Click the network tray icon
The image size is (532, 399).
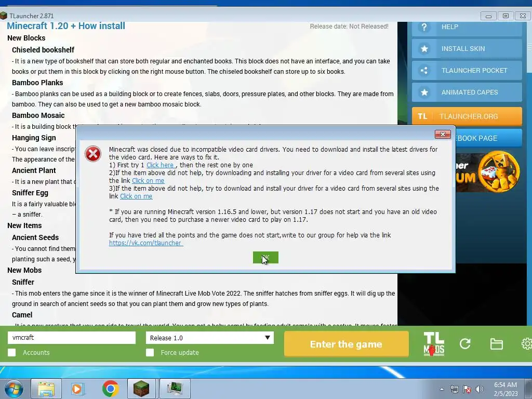[454, 389]
